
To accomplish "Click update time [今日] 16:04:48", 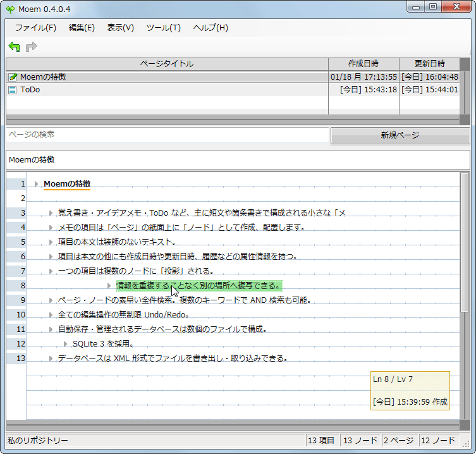I will pos(430,77).
